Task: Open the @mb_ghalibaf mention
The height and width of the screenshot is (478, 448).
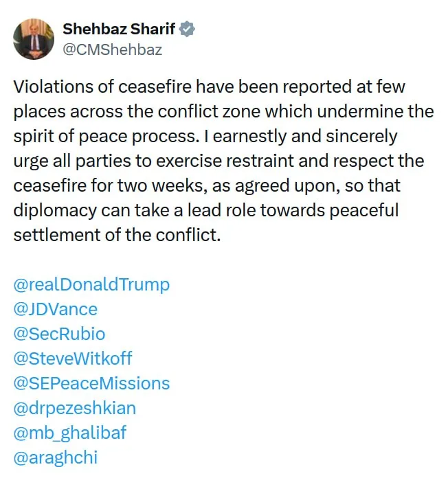Action: coord(70,433)
